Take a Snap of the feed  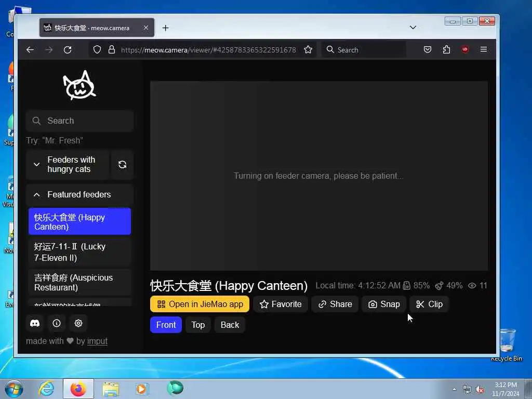pos(384,304)
